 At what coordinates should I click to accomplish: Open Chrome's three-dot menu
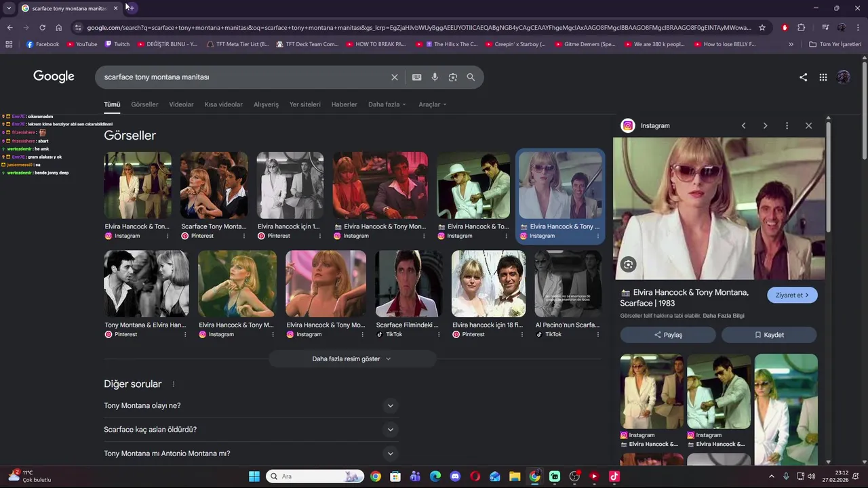[858, 28]
